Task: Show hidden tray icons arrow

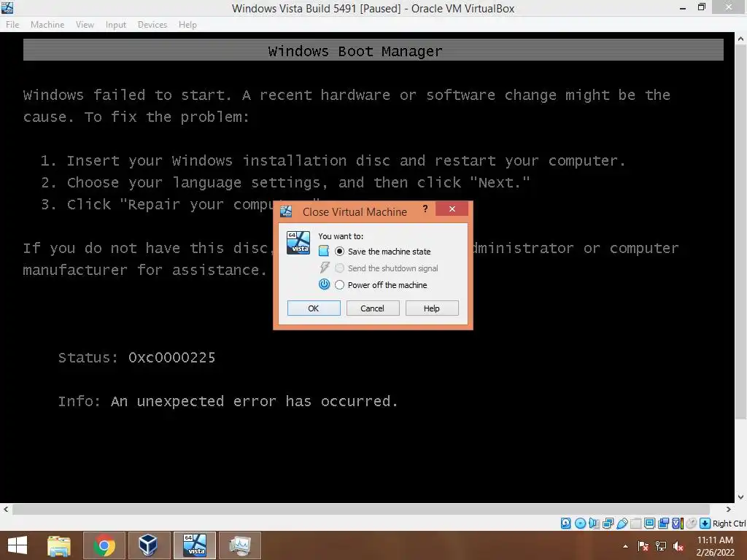Action: pos(625,546)
